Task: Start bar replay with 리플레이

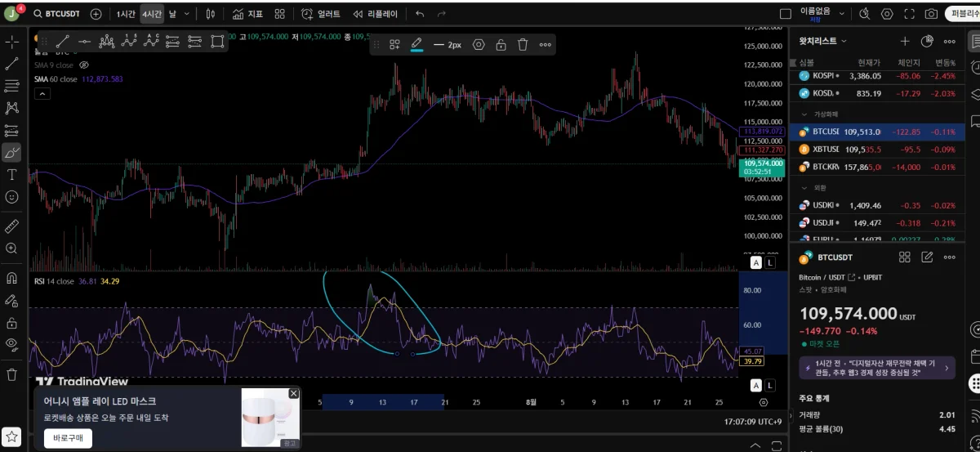Action: (x=375, y=14)
